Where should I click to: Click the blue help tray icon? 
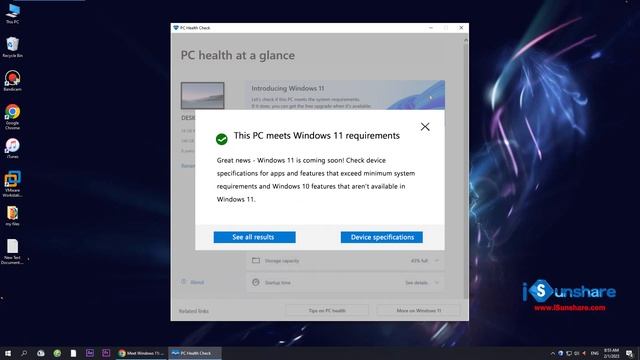tap(560, 353)
